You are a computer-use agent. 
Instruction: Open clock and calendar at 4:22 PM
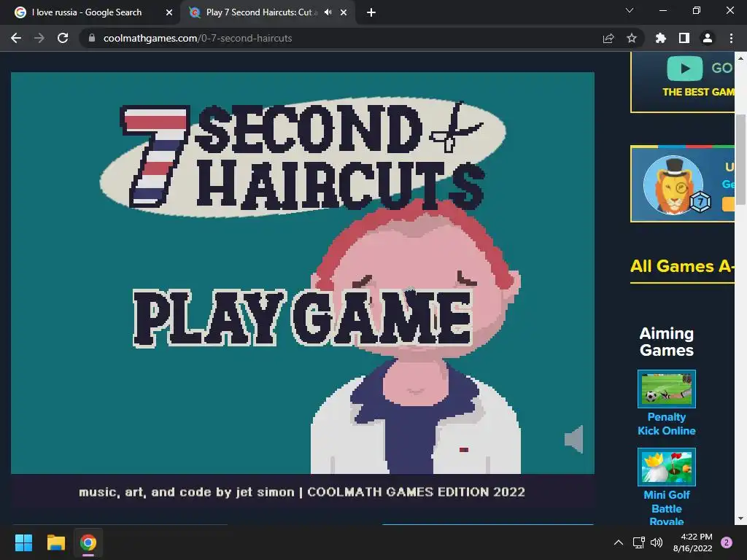pyautogui.click(x=693, y=542)
